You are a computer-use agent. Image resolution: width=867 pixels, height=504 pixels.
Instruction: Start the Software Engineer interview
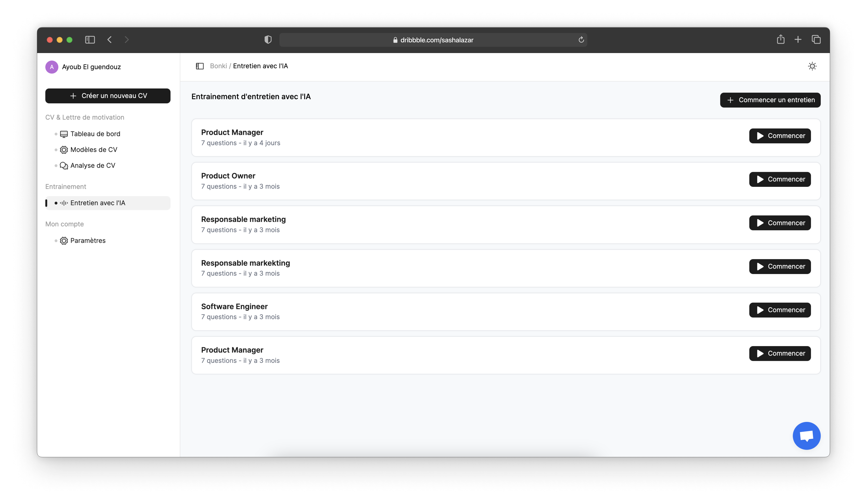point(780,310)
